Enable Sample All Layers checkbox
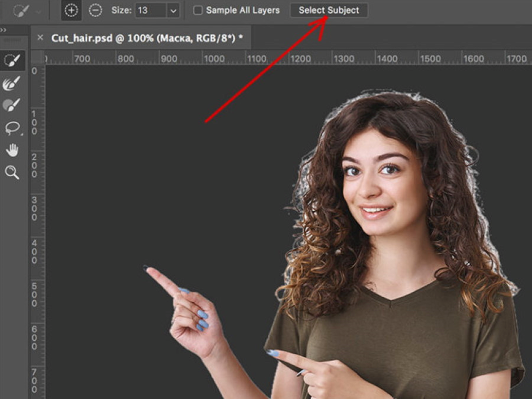The width and height of the screenshot is (532, 399). point(198,11)
